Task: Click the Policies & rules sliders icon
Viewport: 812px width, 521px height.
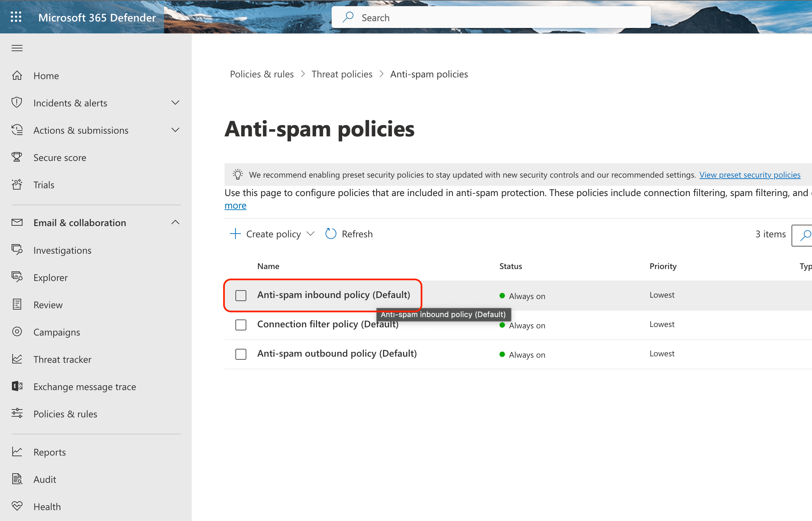Action: tap(17, 414)
